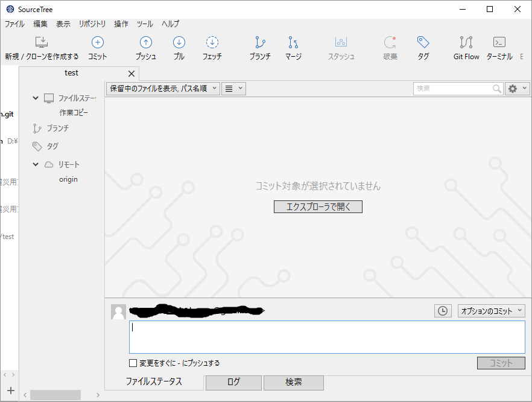Minimize the SourceTree window

[463, 9]
